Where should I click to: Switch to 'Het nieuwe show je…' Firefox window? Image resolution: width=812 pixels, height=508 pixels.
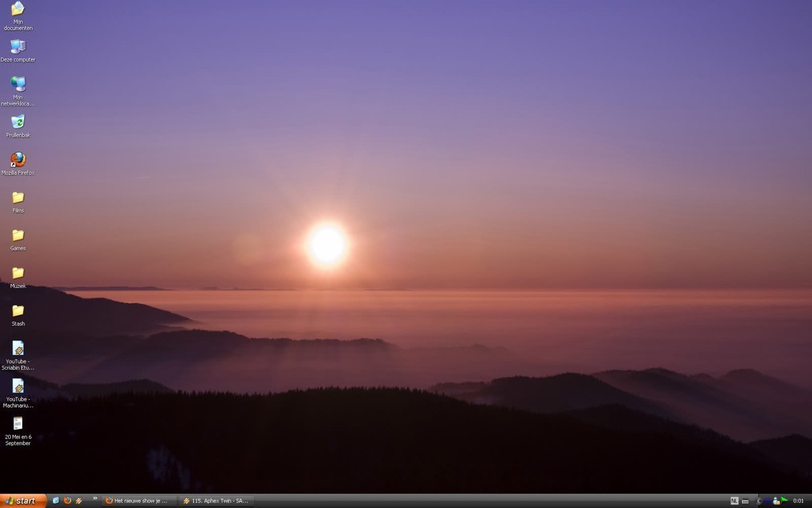139,501
